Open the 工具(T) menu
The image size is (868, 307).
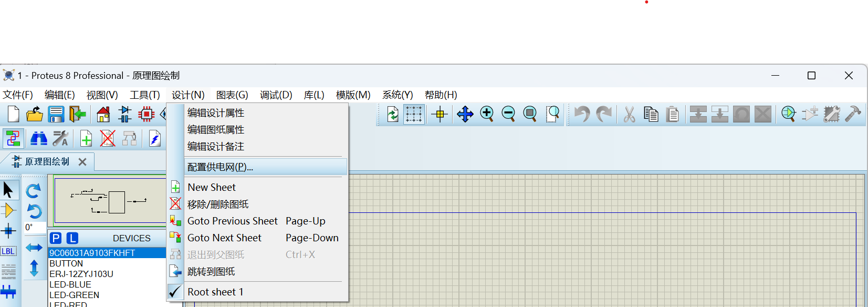click(x=145, y=95)
